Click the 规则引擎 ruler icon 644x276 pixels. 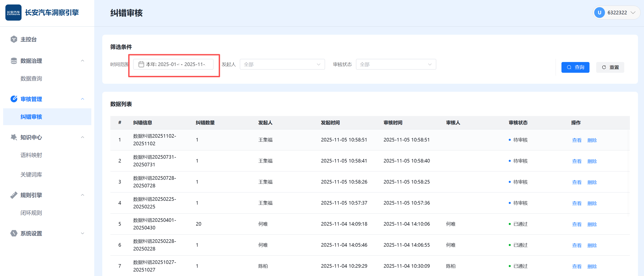[14, 195]
